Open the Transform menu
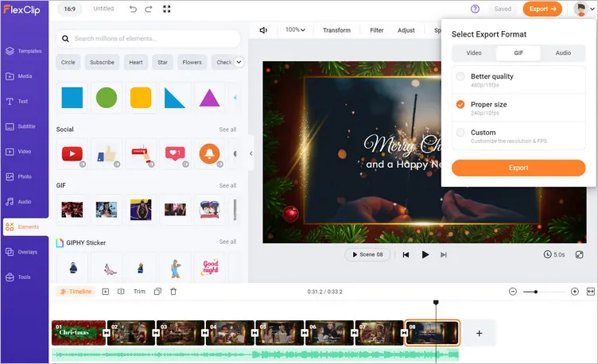The height and width of the screenshot is (364, 598). point(336,30)
